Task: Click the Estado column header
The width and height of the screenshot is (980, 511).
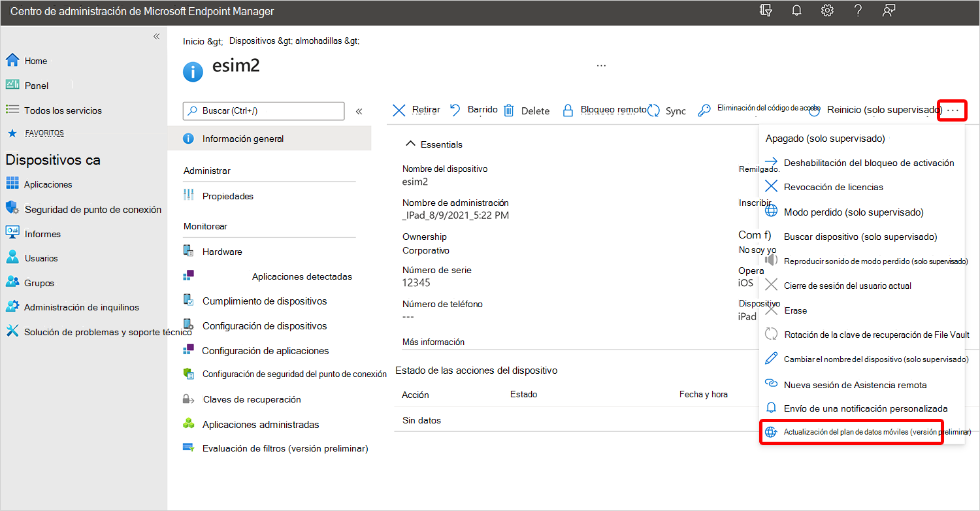Action: 524,394
